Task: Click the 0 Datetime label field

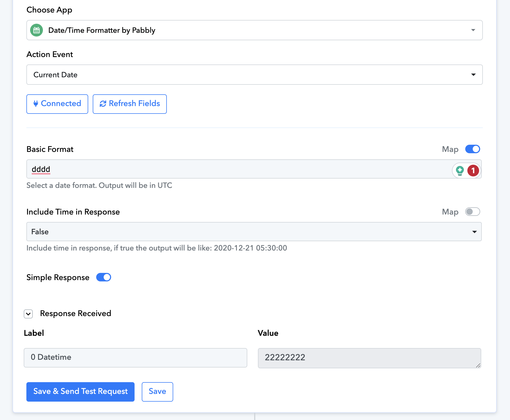Action: tap(135, 358)
